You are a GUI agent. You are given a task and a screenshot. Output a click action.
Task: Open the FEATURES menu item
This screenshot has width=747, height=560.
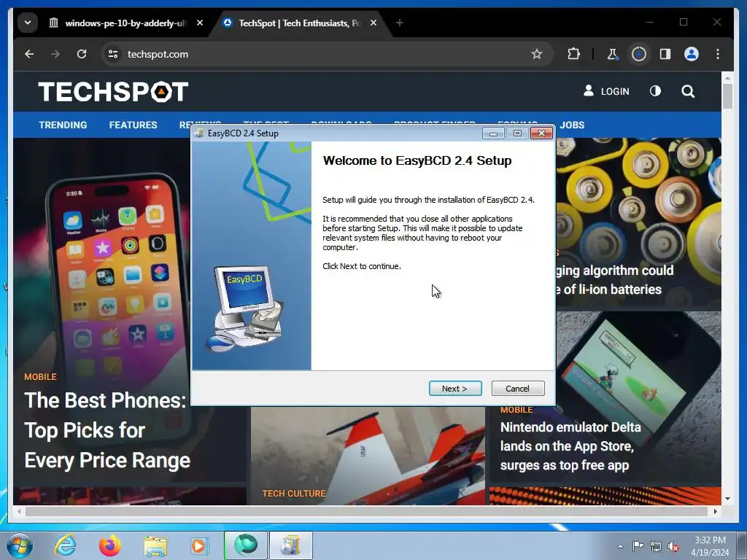133,125
